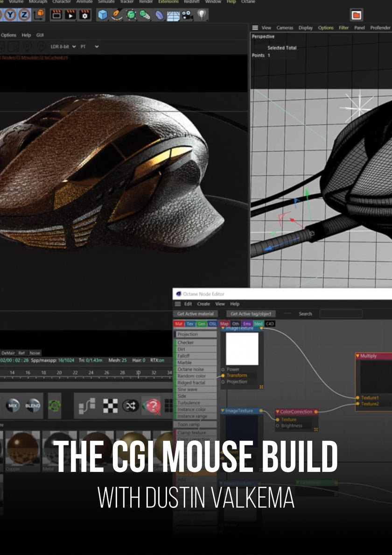Image resolution: width=392 pixels, height=555 pixels.
Task: Expand the PT kernel dropdown
Action: [x=90, y=46]
